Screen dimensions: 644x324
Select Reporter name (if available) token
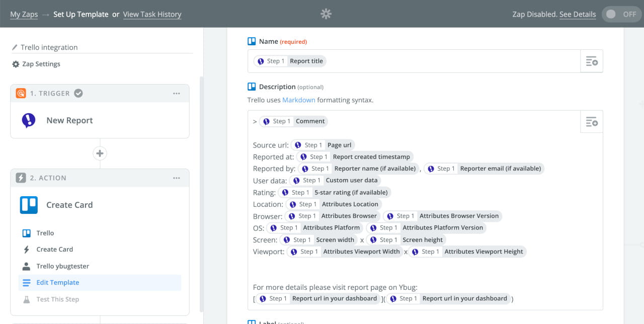point(359,169)
